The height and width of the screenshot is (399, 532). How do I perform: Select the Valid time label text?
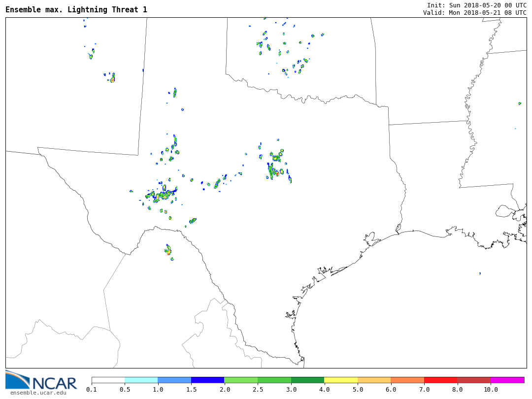click(x=474, y=13)
